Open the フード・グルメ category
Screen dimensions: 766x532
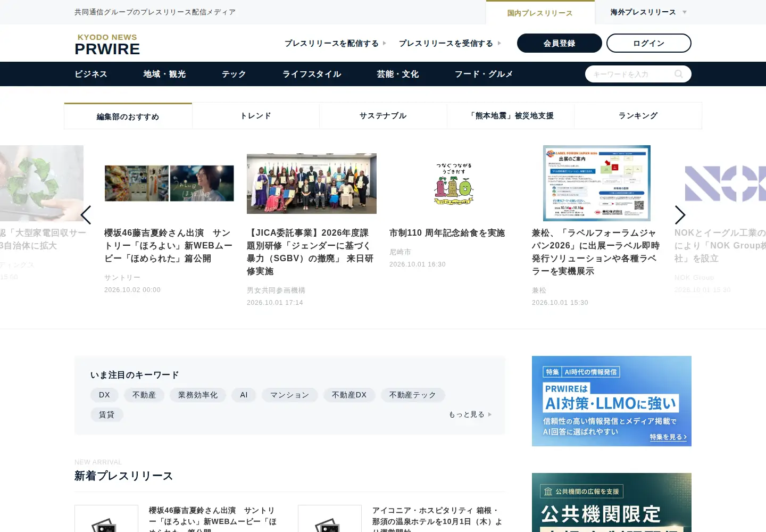click(484, 74)
